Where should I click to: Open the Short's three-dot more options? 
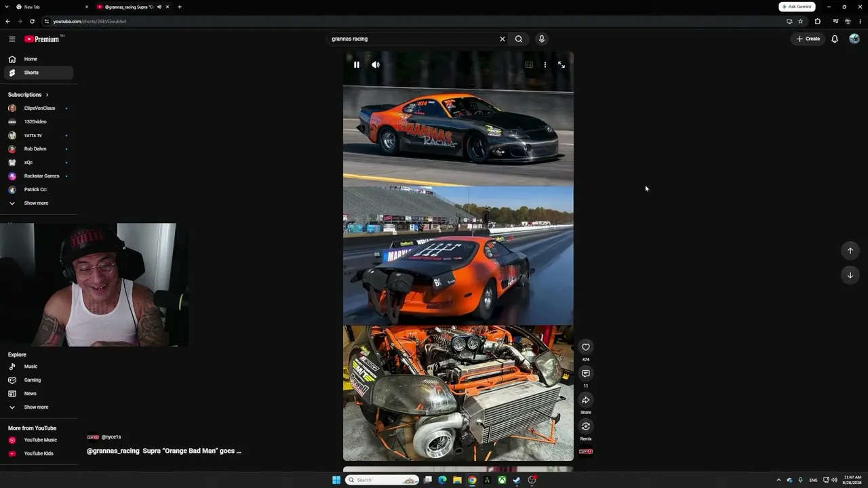click(545, 65)
